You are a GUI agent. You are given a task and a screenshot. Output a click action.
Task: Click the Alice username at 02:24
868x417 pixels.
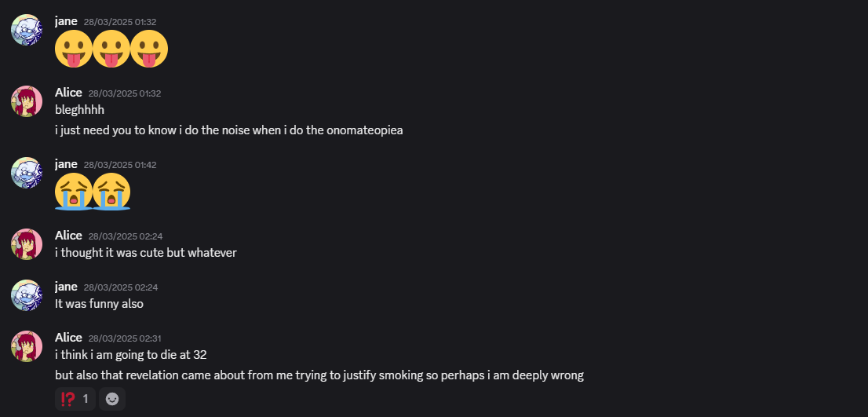coord(68,236)
